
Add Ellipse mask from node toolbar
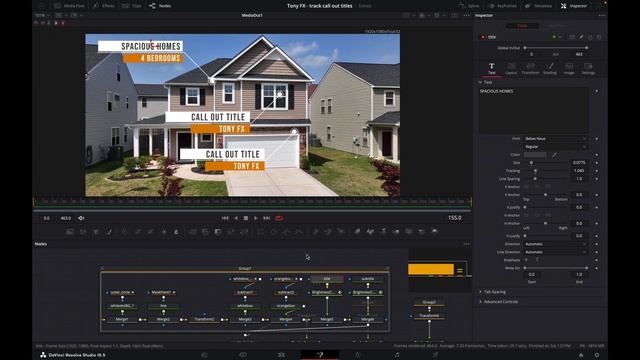click(x=273, y=231)
